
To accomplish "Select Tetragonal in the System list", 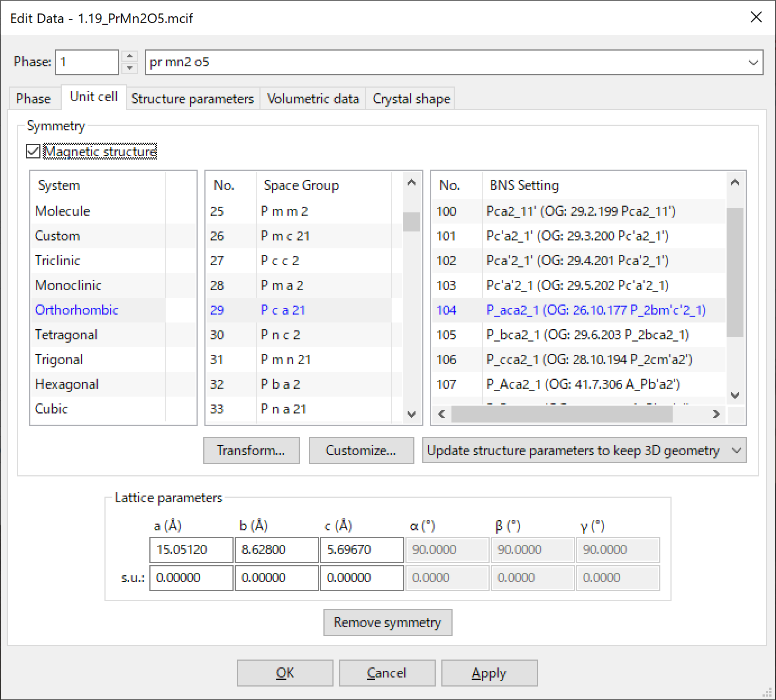I will (66, 335).
